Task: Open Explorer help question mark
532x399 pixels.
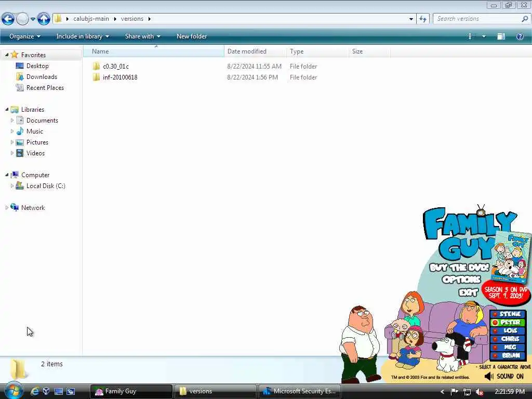Action: pyautogui.click(x=520, y=36)
